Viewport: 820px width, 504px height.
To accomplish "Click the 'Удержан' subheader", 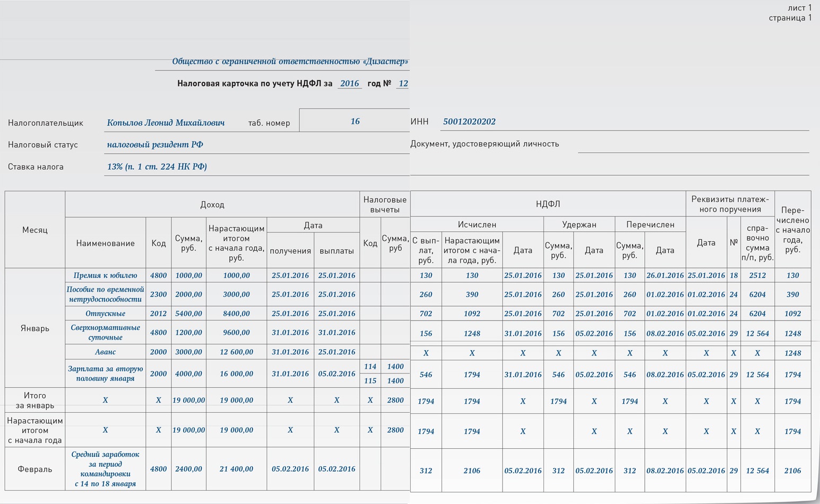I will click(579, 224).
